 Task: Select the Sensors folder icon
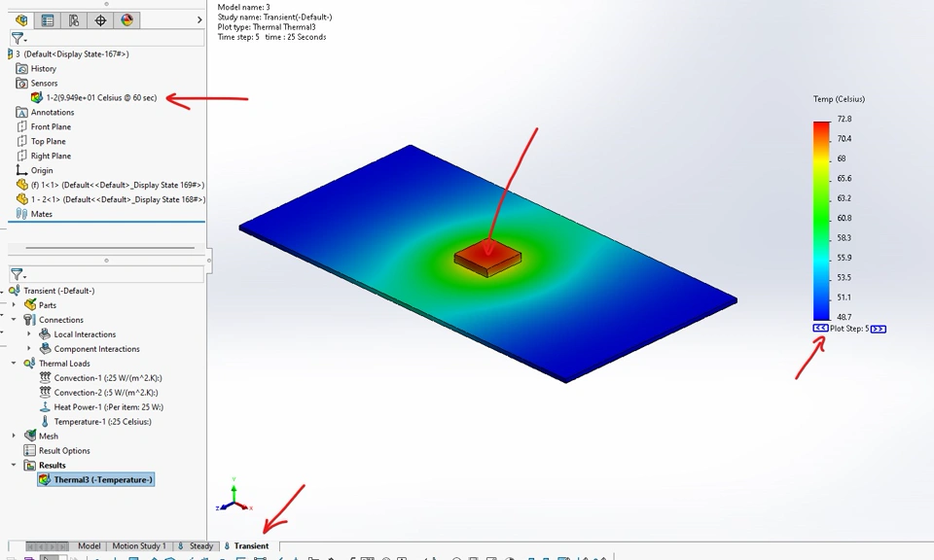click(x=22, y=84)
